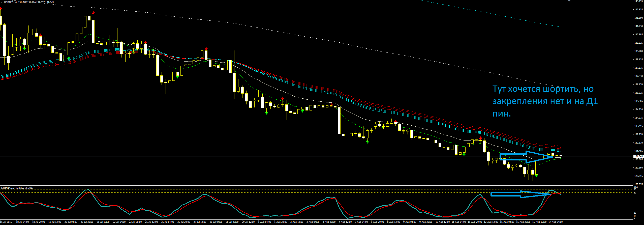Click the 133.415 price axis label
644x225 pixels.
tap(638, 126)
